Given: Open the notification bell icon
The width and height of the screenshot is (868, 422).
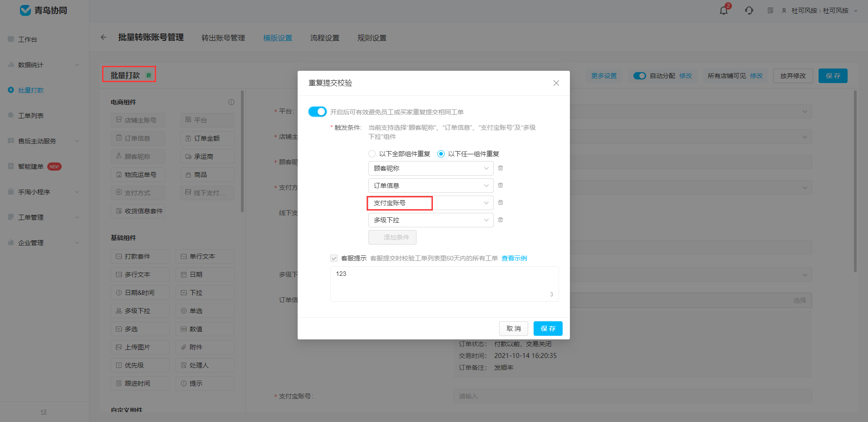Looking at the screenshot, I should (x=724, y=10).
